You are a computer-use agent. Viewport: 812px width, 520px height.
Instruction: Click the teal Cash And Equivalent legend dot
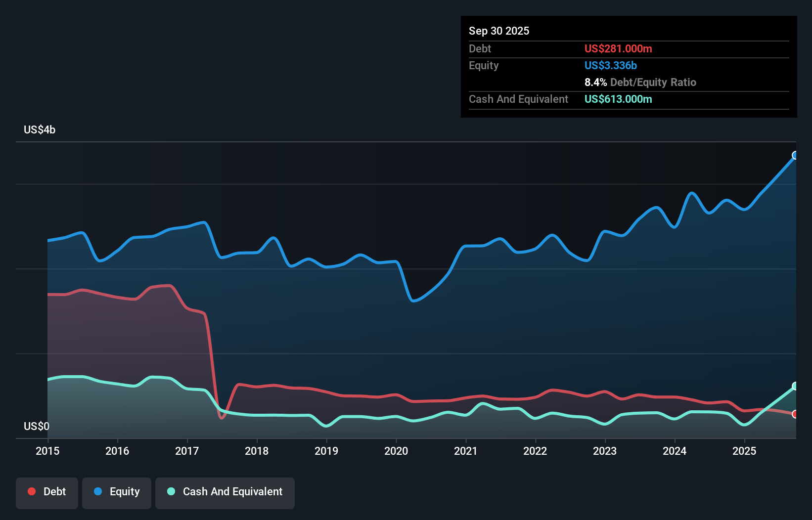[x=171, y=491]
